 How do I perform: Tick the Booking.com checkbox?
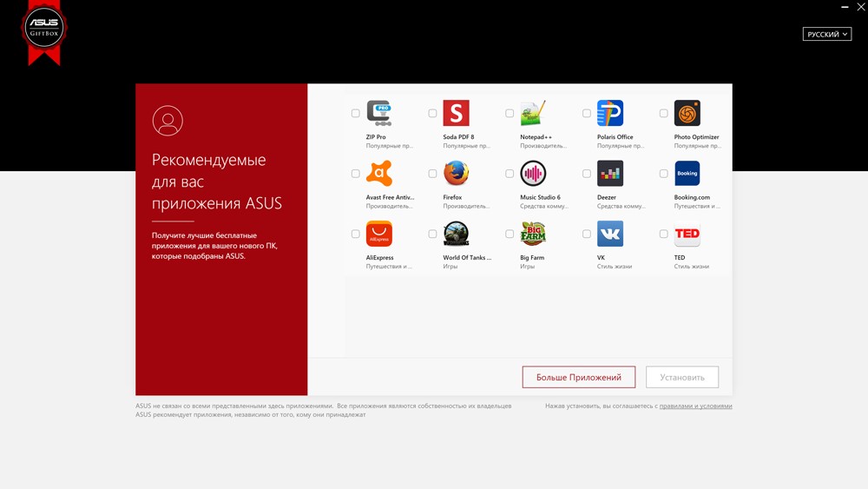coord(663,174)
